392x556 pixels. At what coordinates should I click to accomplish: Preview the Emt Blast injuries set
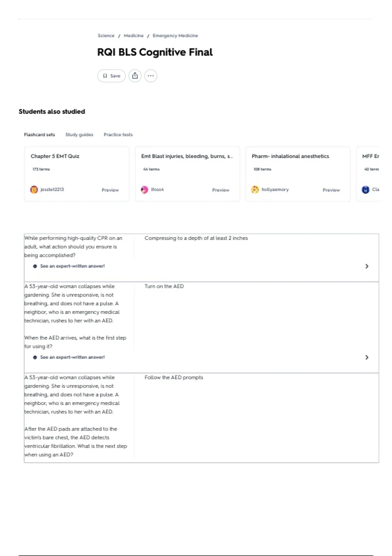(x=221, y=190)
